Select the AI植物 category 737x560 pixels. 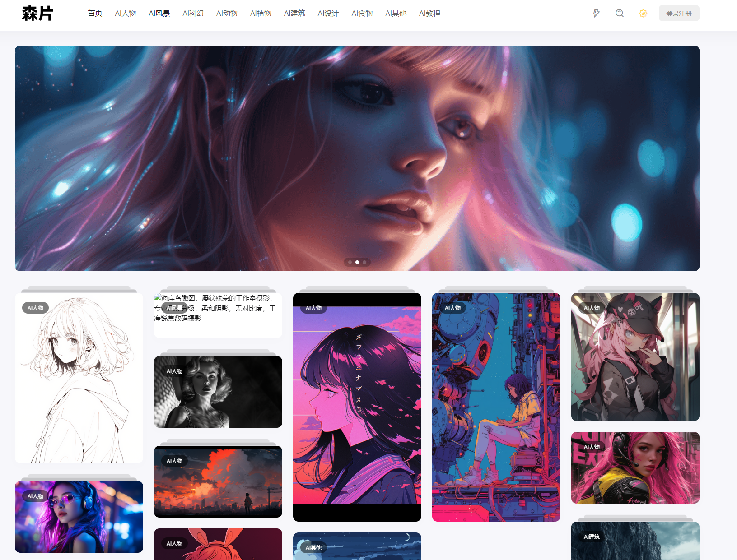click(261, 14)
